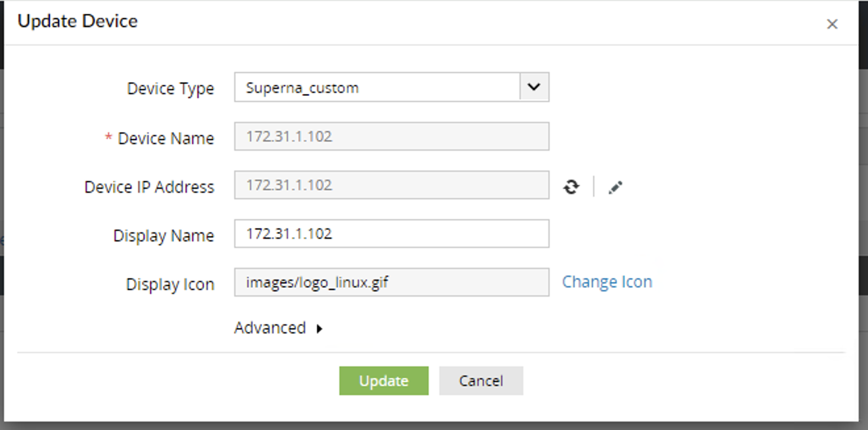Click the Device Name input field

391,137
